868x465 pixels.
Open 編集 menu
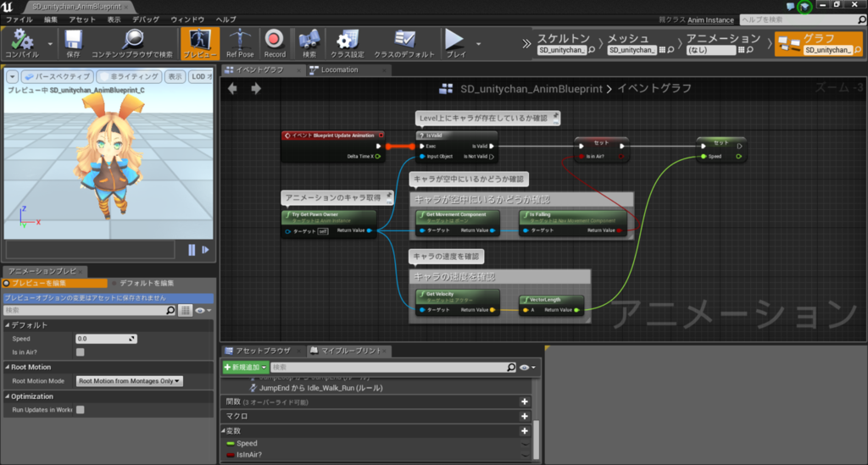coord(50,19)
